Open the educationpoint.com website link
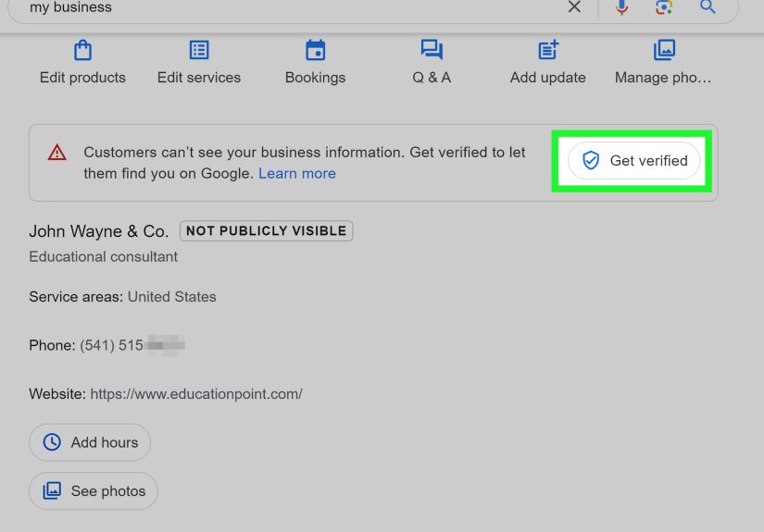Screen dimensions: 764x532 [196, 394]
